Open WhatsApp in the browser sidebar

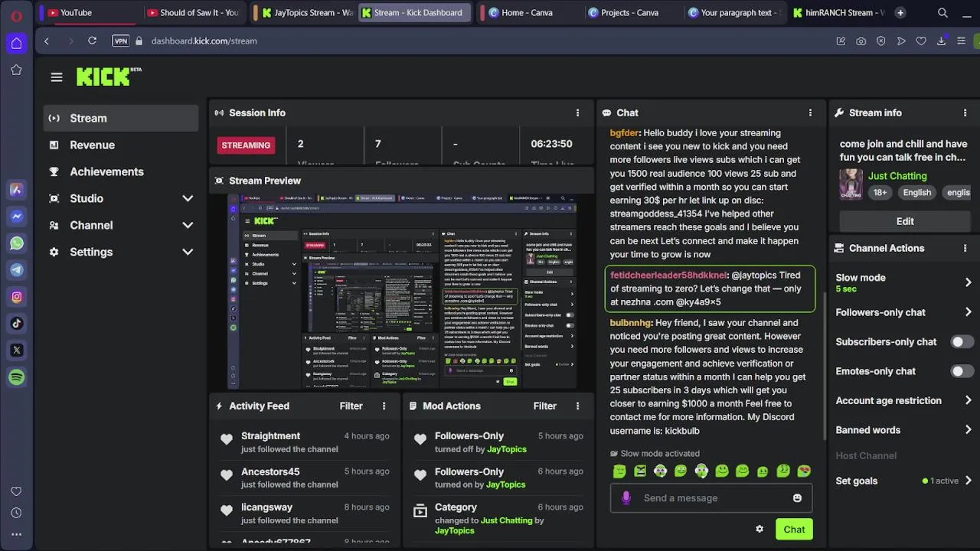click(17, 243)
